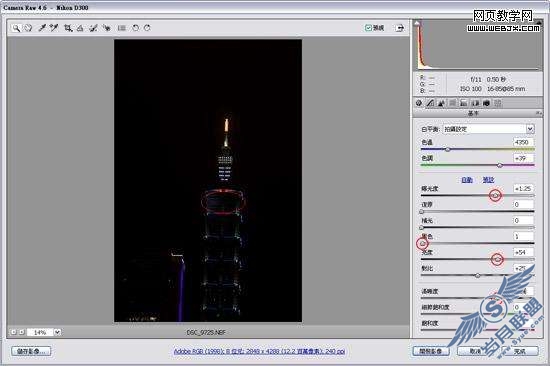Toggle shadow clipping warning in histogram
This screenshot has width=550, height=366.
417,23
